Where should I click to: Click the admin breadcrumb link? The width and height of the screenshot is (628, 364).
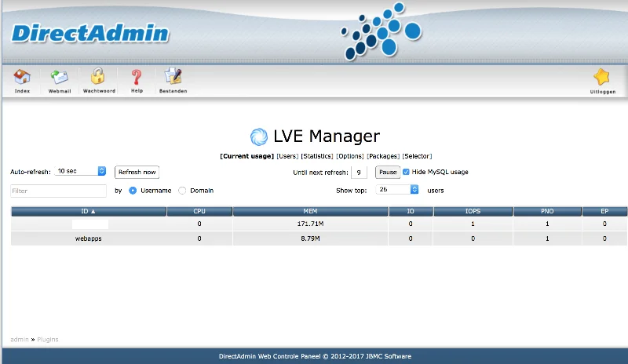click(x=19, y=340)
